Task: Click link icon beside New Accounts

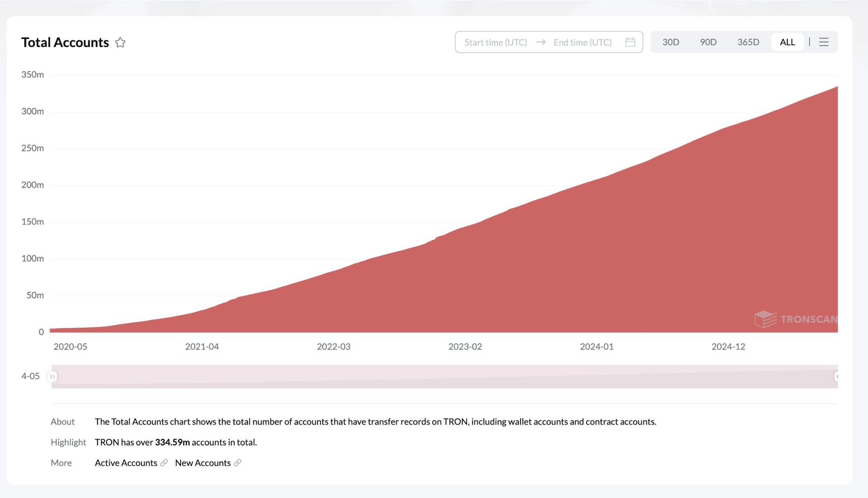Action: tap(238, 463)
